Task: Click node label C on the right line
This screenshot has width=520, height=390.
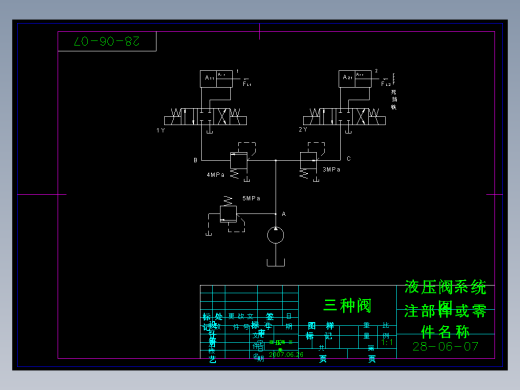Action: click(349, 159)
